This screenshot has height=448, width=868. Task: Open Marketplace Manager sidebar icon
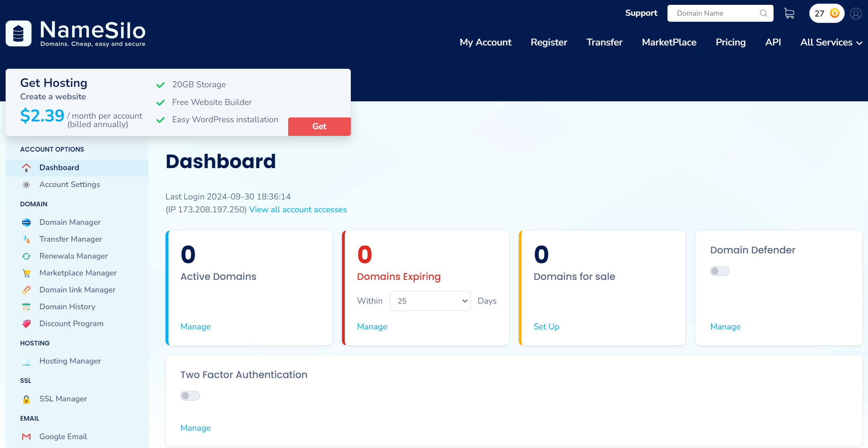[x=26, y=273]
